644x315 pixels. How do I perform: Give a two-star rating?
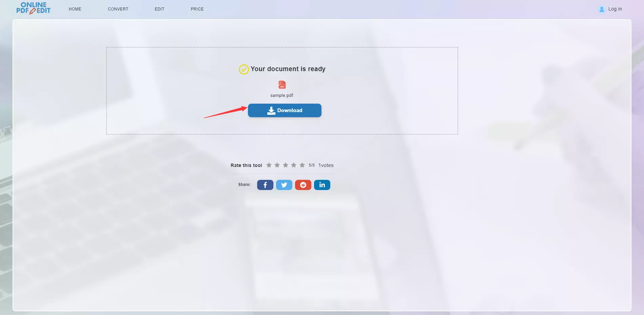point(277,165)
